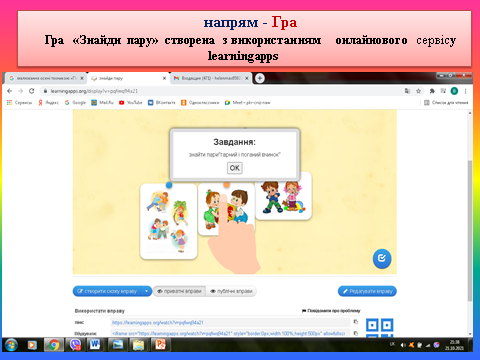Open the ВКонтакте bookmark
Image resolution: width=480 pixels, height=360 pixels.
(162, 103)
